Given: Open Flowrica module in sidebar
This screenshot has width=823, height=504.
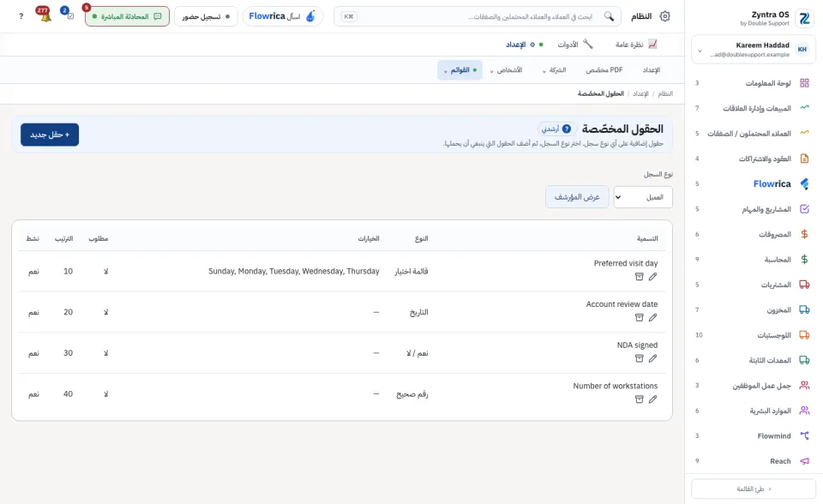Looking at the screenshot, I should [753, 183].
